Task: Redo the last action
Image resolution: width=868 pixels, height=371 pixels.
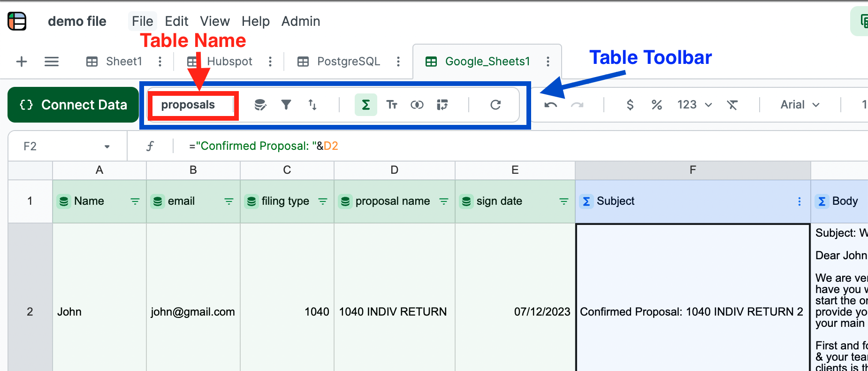Action: [x=577, y=105]
